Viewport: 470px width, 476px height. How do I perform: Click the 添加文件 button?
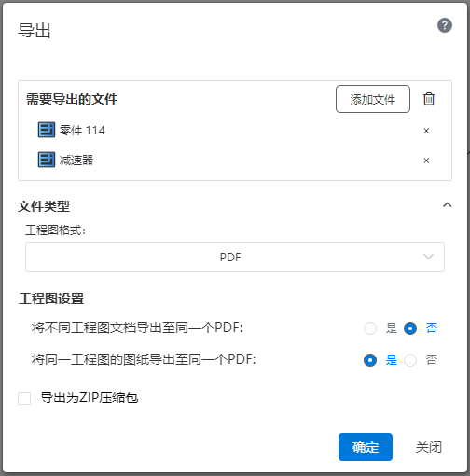(373, 99)
